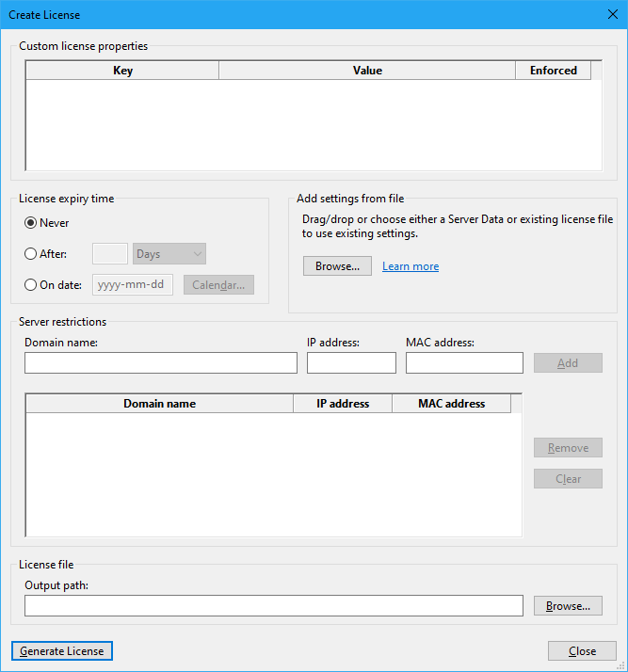The height and width of the screenshot is (672, 628).
Task: Click Browse under Add settings from file
Action: tap(337, 266)
